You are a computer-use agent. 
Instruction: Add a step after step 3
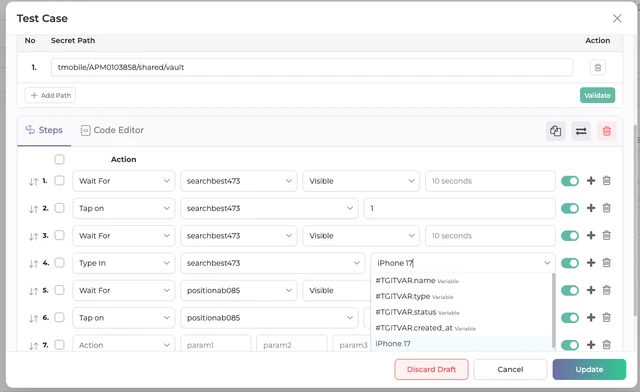coord(591,235)
